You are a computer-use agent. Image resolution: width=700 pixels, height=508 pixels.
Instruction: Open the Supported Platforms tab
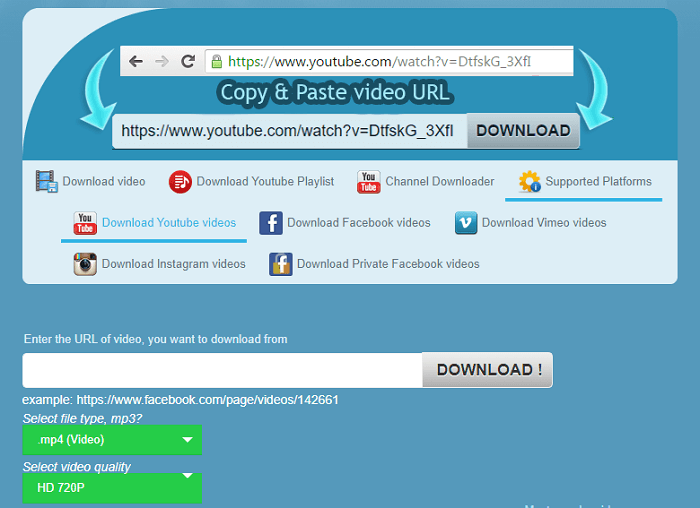[598, 182]
